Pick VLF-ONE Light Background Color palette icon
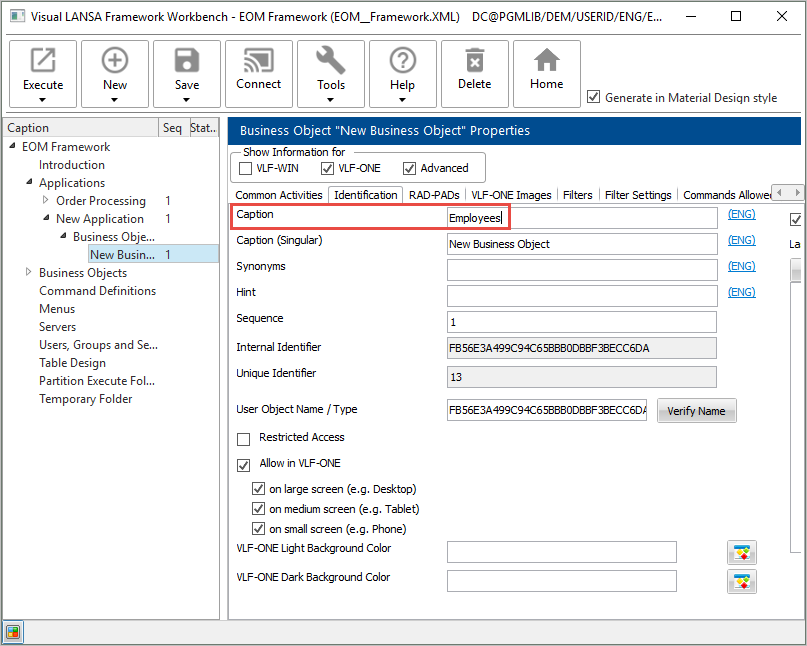Screen dimensions: 807x646 coord(741,552)
